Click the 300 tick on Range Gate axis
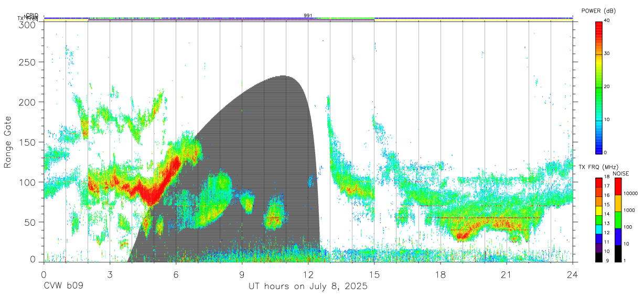 [28, 25]
